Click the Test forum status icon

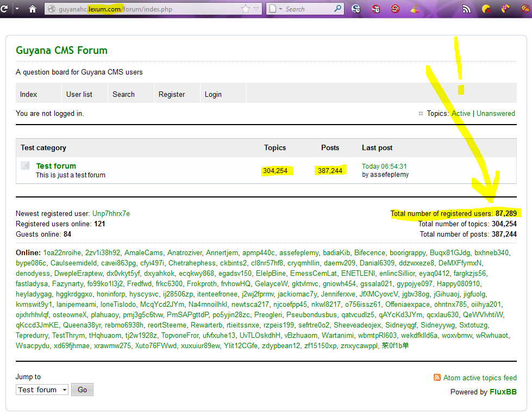click(25, 165)
